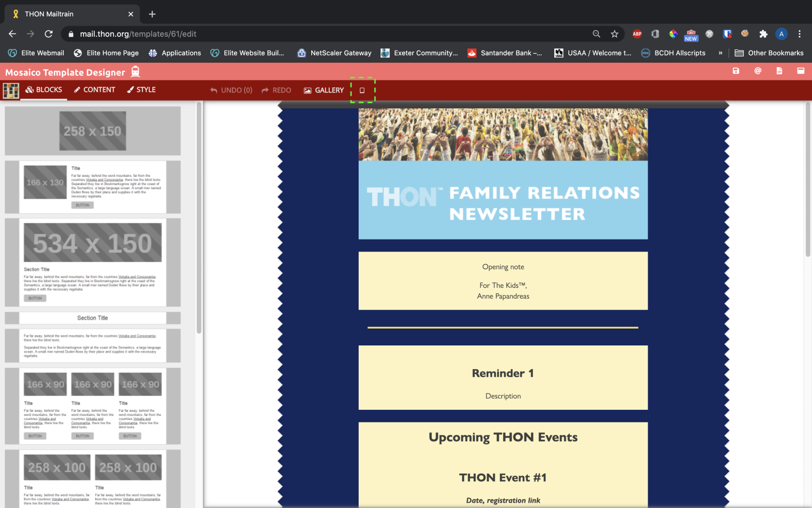Select the three-column 166 x 90 block

[x=93, y=406]
